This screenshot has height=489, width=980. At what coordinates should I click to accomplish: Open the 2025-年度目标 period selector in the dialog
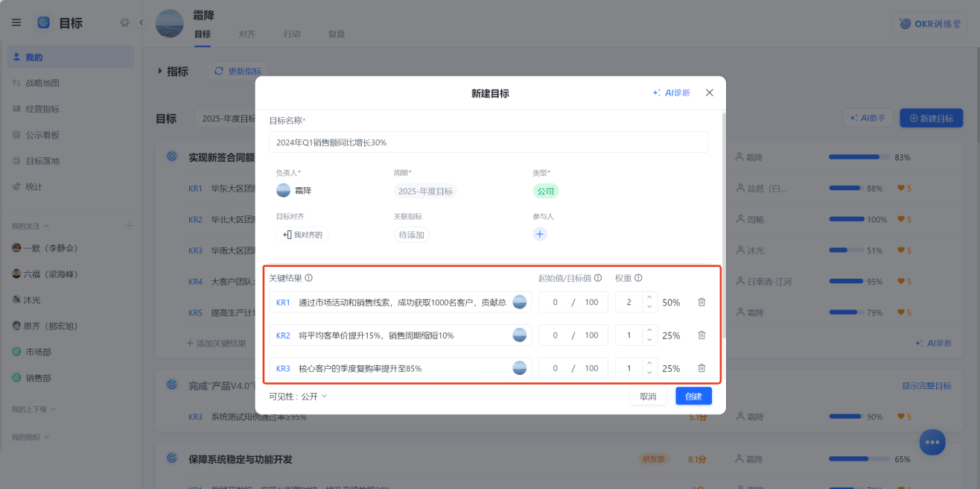point(425,191)
